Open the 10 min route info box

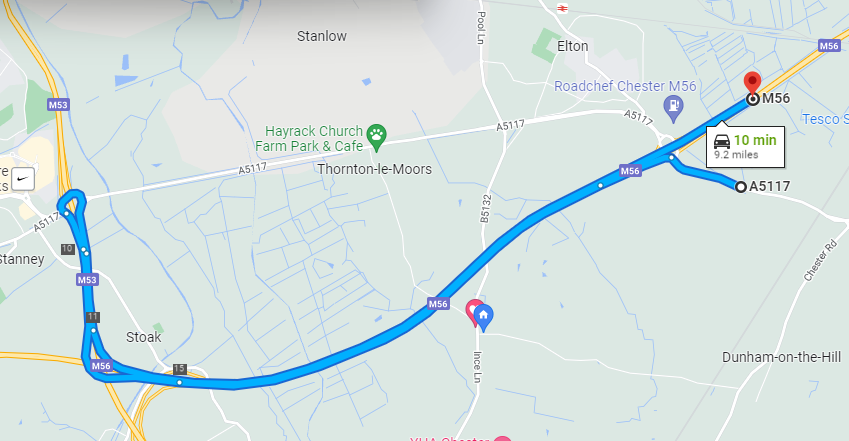coord(745,146)
